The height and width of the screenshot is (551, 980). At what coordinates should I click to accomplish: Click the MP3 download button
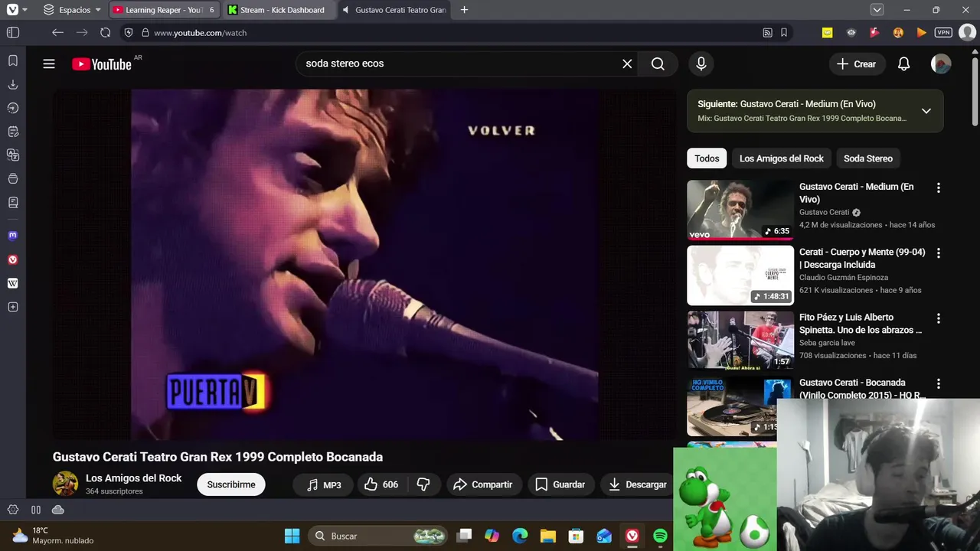click(323, 484)
